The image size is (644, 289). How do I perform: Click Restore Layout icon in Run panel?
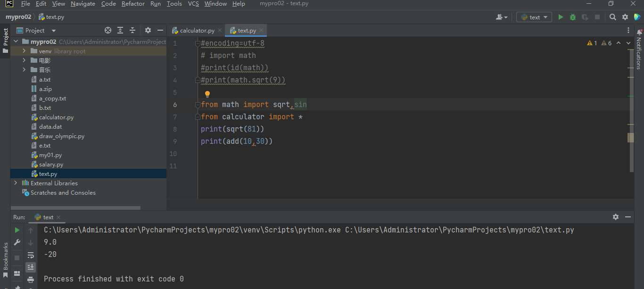17,273
